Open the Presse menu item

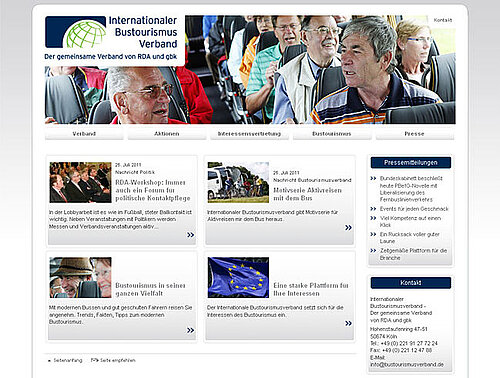414,134
